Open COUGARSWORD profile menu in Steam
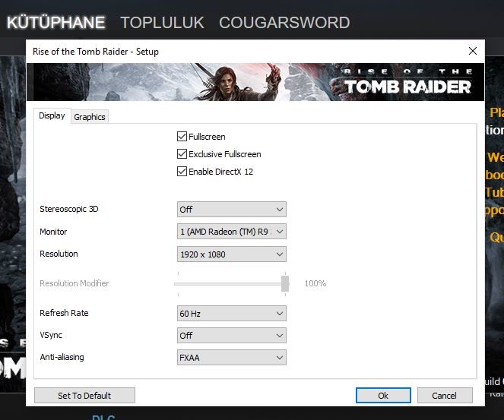Image resolution: width=504 pixels, height=420 pixels. point(284,23)
